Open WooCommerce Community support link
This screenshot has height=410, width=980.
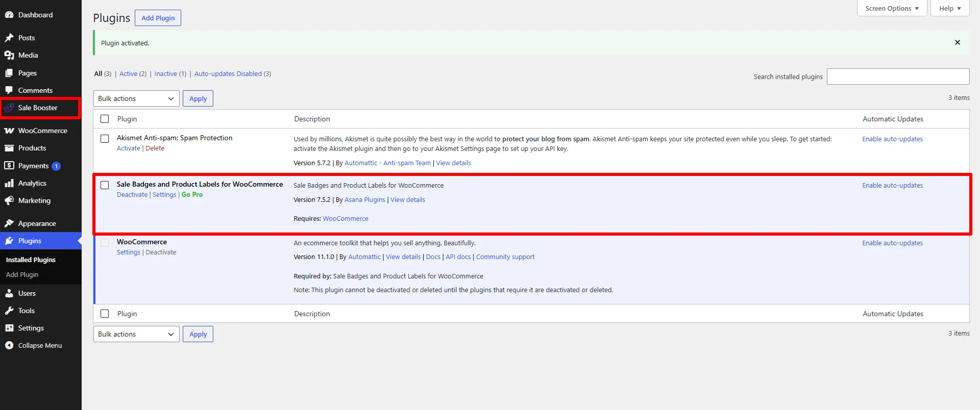pyautogui.click(x=505, y=257)
